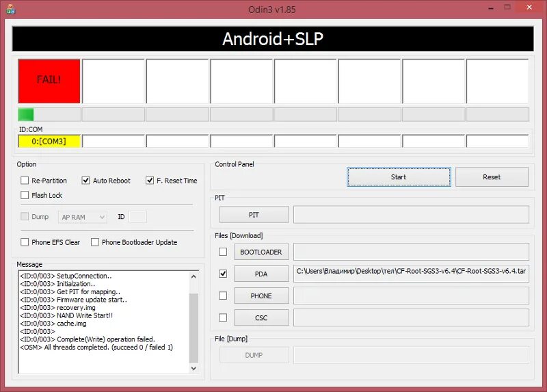Viewport: 547px width, 392px height.
Task: Click the Dump ID input box
Action: [x=138, y=217]
